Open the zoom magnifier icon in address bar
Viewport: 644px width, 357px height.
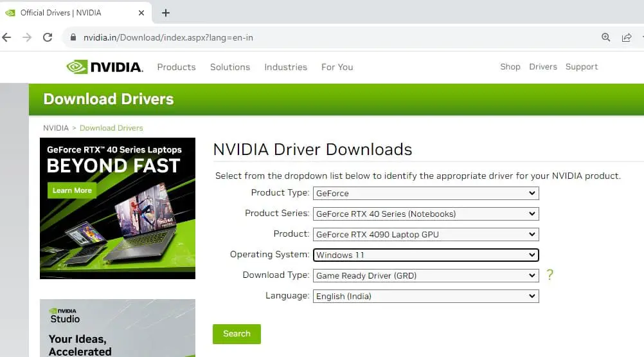[605, 37]
